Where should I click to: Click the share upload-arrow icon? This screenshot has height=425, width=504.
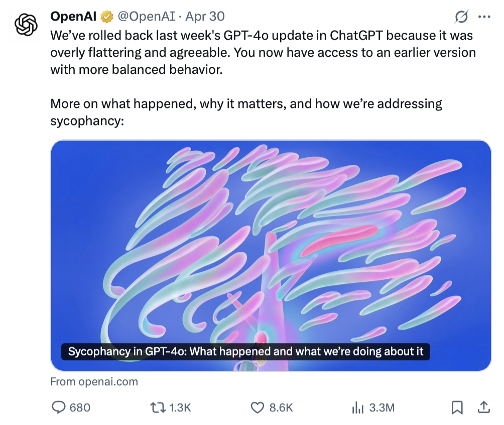pyautogui.click(x=483, y=407)
